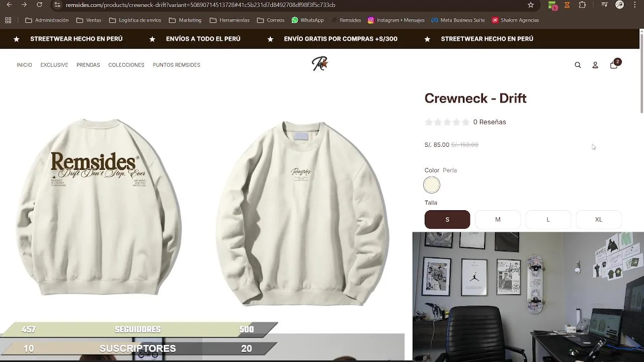Go to PUNTOS REMSIDES link
The width and height of the screenshot is (644, 362).
point(177,65)
